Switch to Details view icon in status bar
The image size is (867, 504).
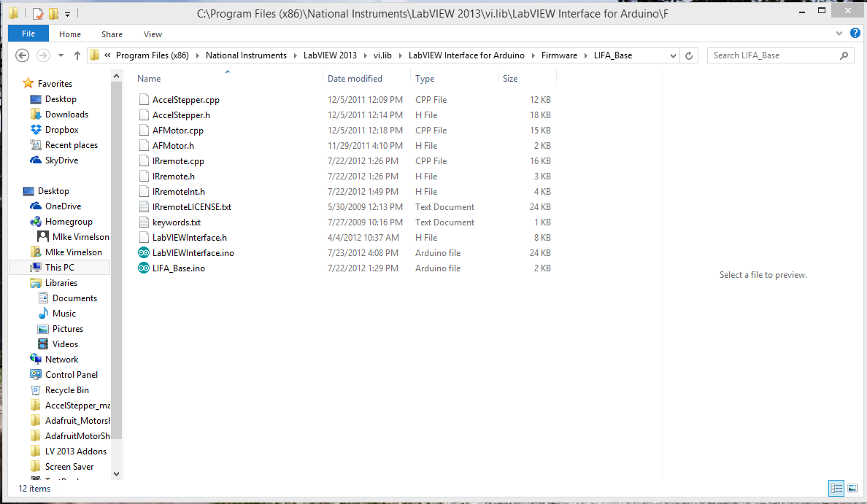pos(836,488)
